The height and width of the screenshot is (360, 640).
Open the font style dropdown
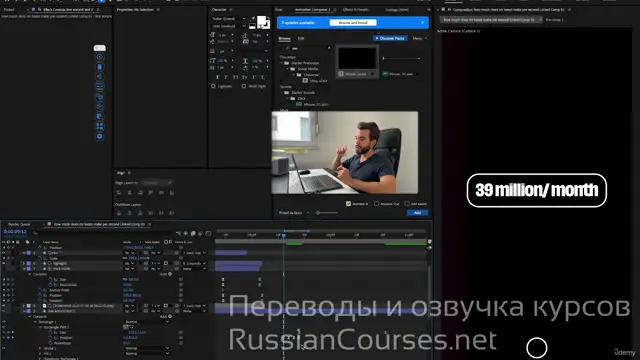[229, 26]
